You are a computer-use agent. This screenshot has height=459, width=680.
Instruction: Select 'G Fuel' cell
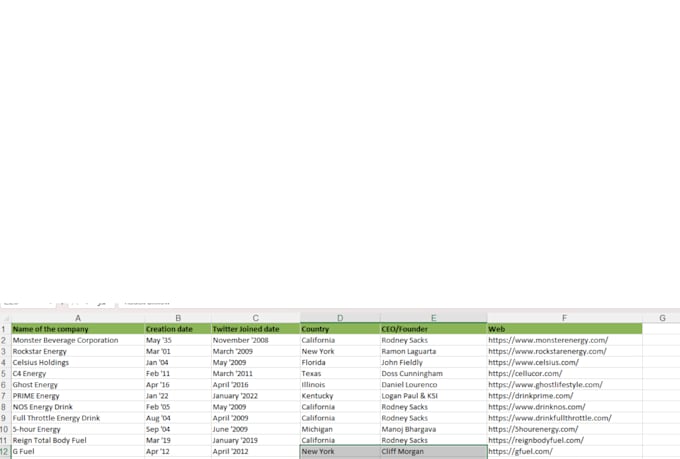pyautogui.click(x=78, y=451)
